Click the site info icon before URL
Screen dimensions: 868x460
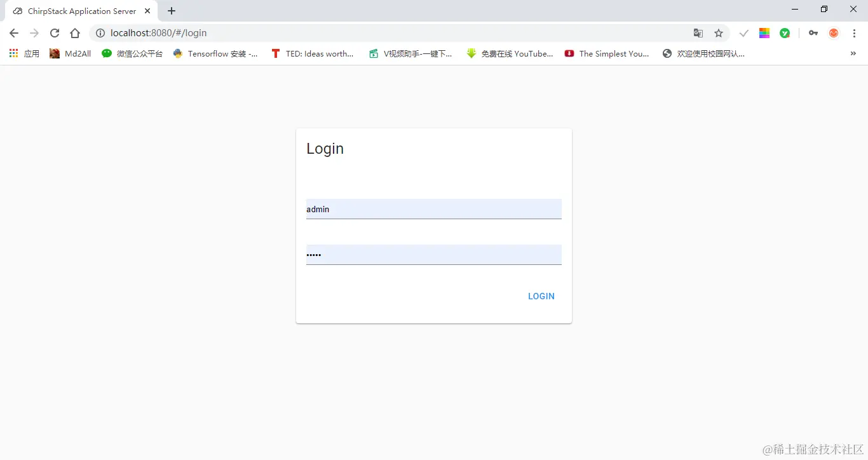click(x=100, y=33)
